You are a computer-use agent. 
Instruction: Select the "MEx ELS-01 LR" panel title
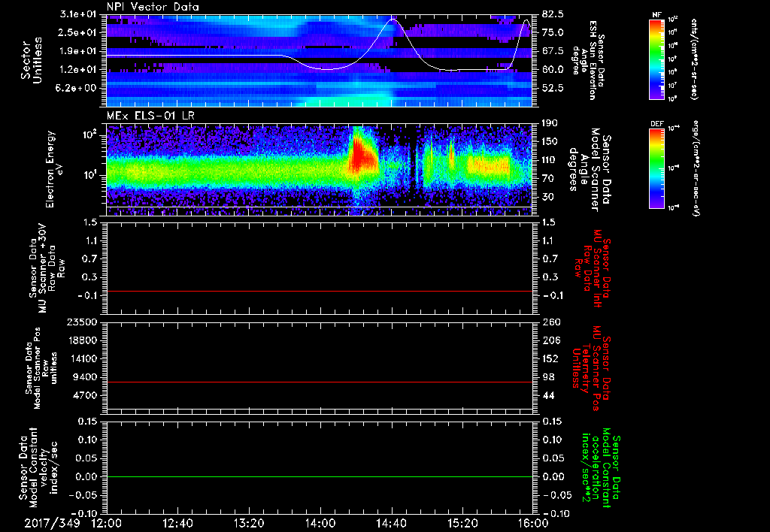point(150,116)
